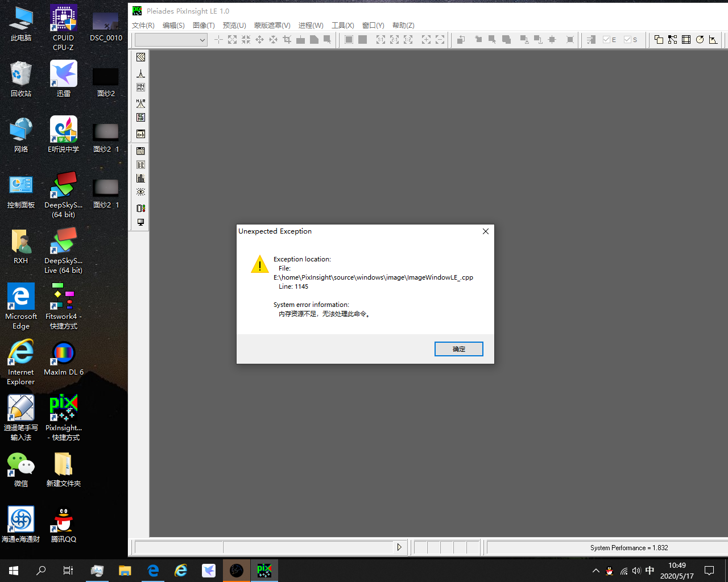The height and width of the screenshot is (582, 728).
Task: Click the inward-arrows zoom-in tool icon
Action: pos(246,40)
